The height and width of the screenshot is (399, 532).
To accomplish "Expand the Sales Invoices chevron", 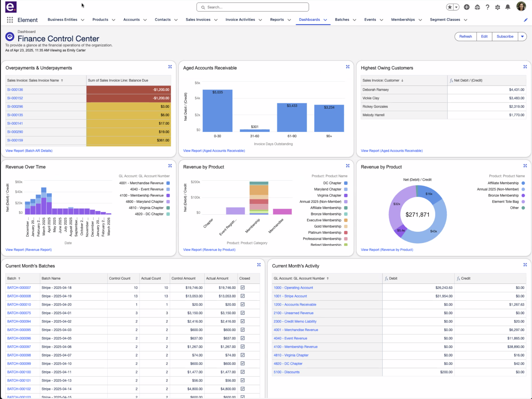I will [x=216, y=20].
